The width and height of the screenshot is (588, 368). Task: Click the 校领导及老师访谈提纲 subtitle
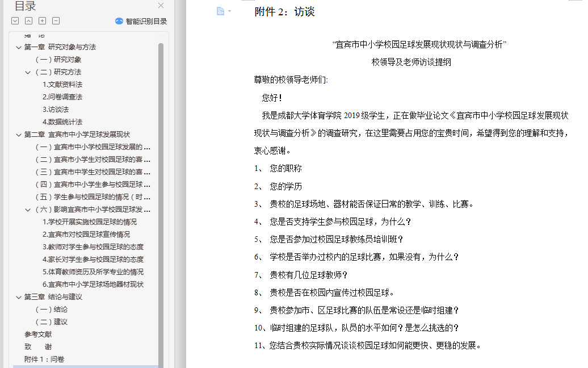[411, 62]
